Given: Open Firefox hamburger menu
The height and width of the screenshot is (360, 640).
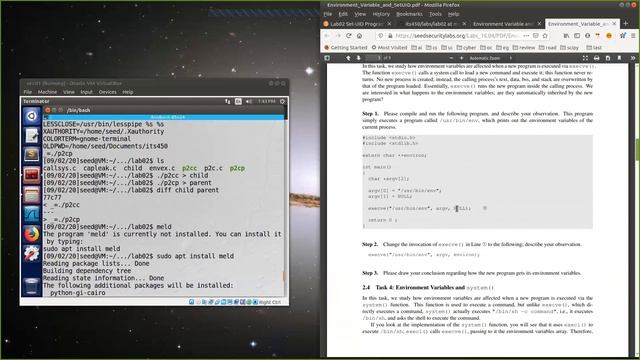Looking at the screenshot, I should point(633,36).
